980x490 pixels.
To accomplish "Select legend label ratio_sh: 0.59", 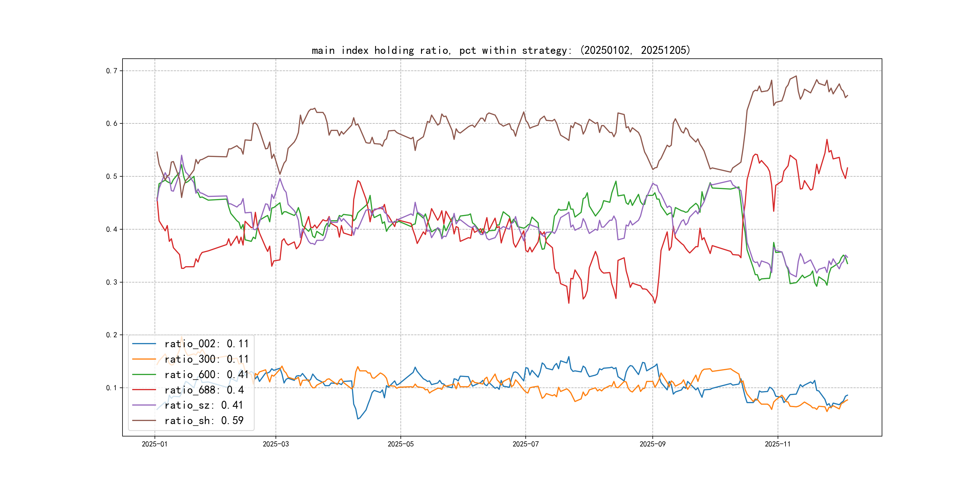I will tap(204, 420).
